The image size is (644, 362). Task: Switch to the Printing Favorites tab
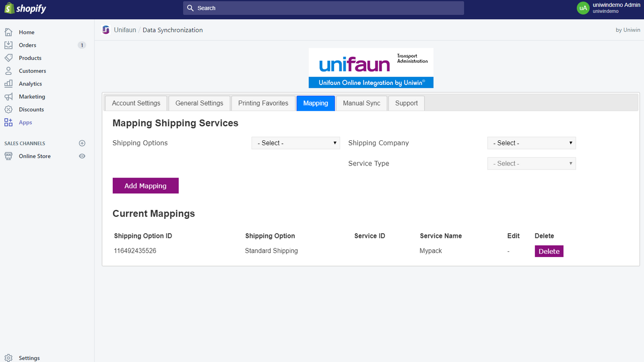(263, 103)
